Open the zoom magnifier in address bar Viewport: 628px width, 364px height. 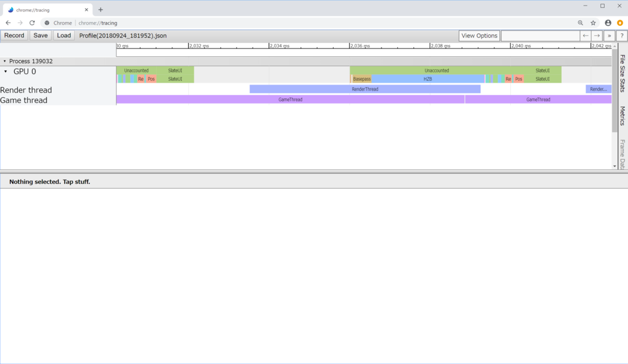[580, 23]
